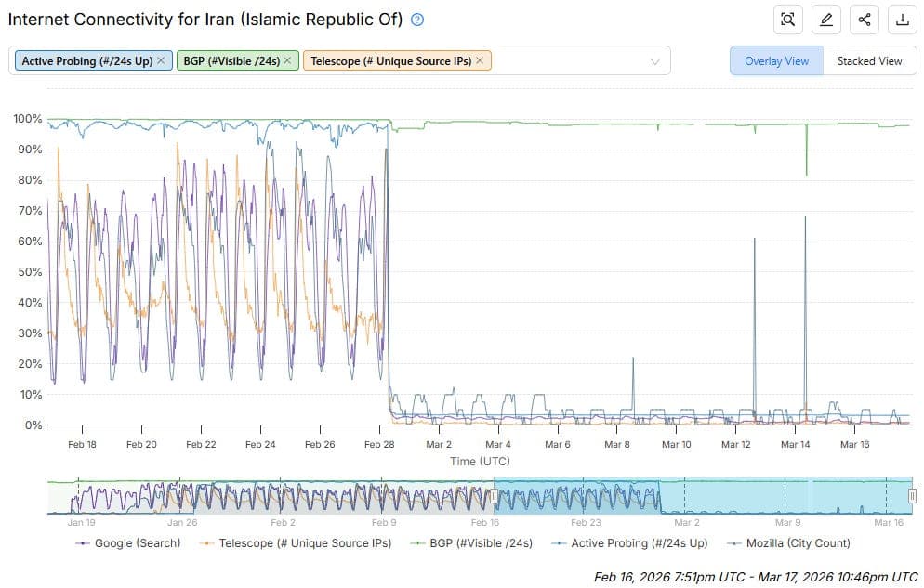Click the share chart icon

pyautogui.click(x=865, y=20)
